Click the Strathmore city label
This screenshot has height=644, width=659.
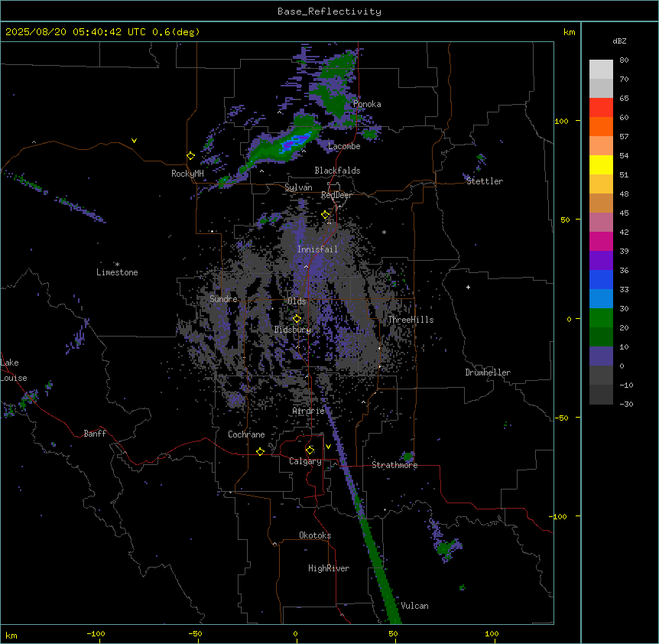tap(394, 465)
